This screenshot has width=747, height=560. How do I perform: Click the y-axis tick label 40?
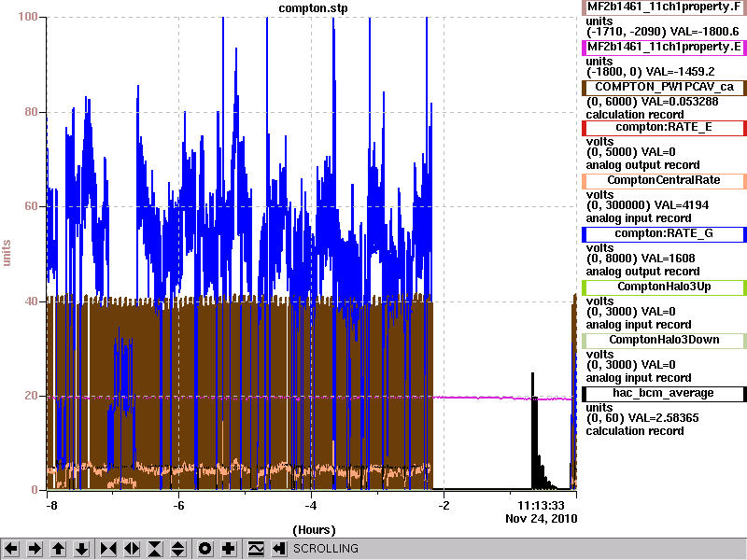pyautogui.click(x=31, y=301)
